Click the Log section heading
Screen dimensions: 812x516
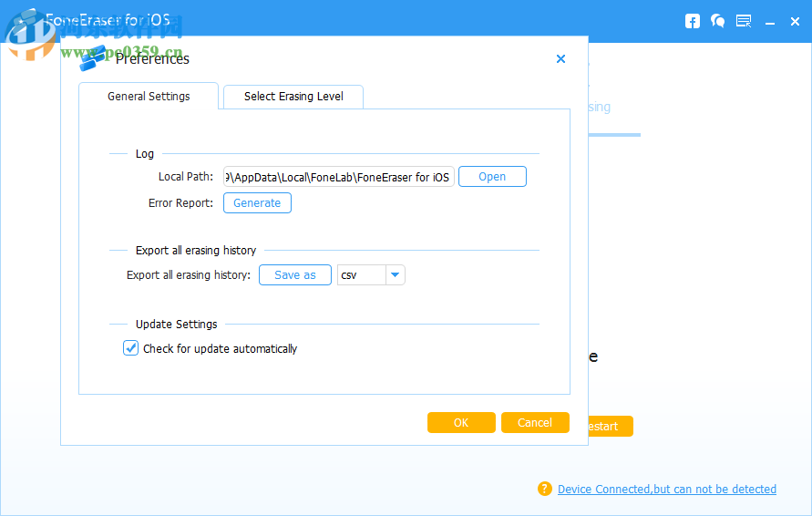pos(145,154)
